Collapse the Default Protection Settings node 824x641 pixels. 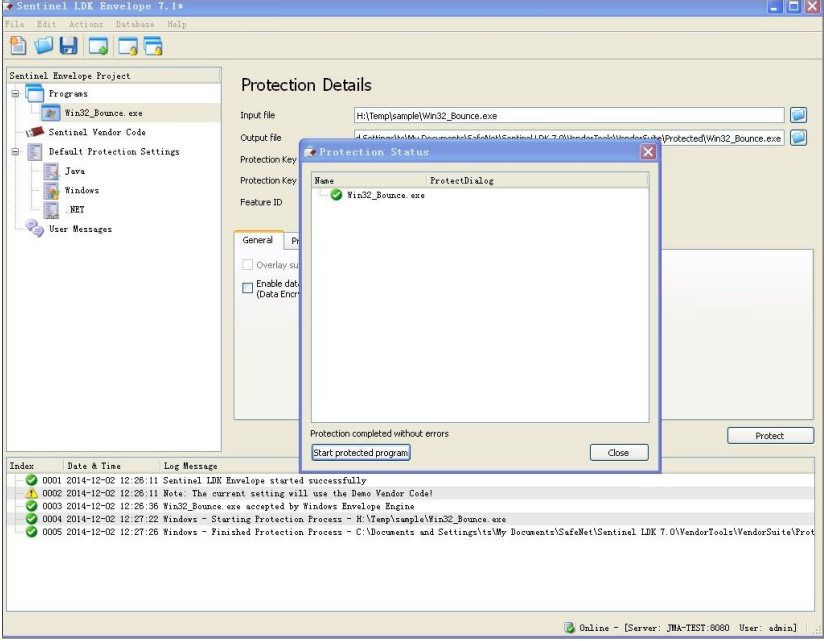(15, 152)
